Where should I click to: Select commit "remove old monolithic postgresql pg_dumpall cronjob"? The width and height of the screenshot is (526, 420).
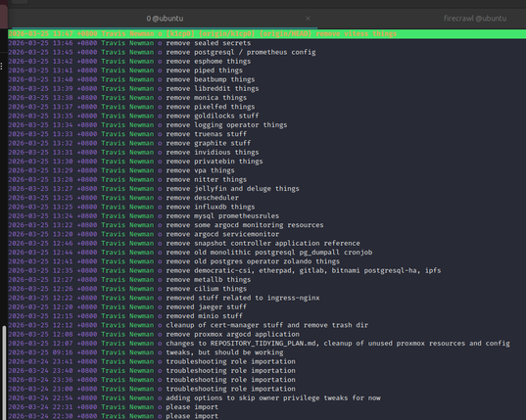[x=267, y=252]
